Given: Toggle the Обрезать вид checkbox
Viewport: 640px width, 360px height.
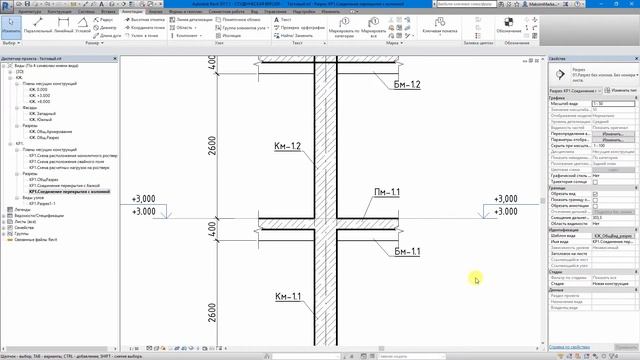Looking at the screenshot, I should click(x=595, y=194).
